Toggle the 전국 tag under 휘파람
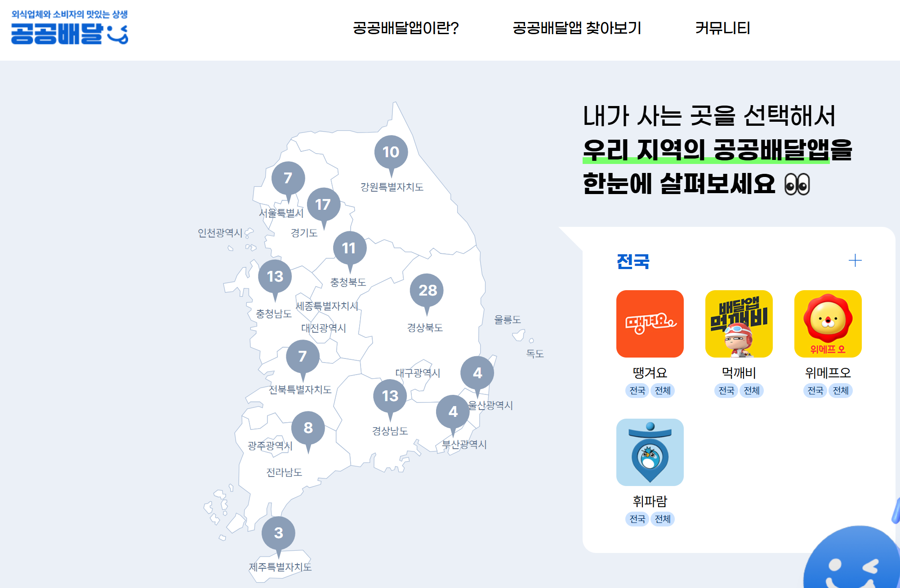The width and height of the screenshot is (900, 588). [x=637, y=519]
